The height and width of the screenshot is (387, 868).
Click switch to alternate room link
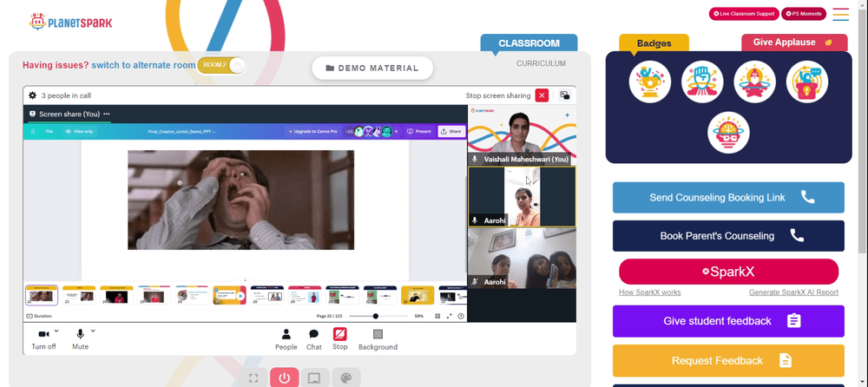coord(143,65)
